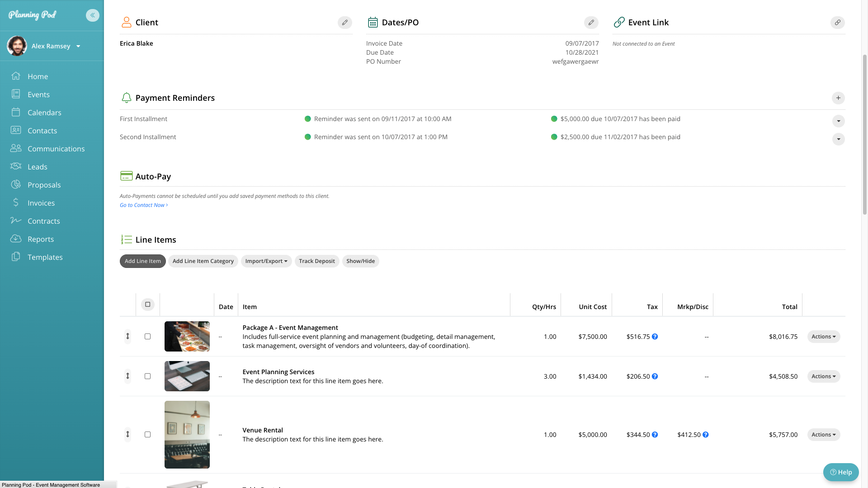Open Actions menu for Venue Rental

click(823, 435)
